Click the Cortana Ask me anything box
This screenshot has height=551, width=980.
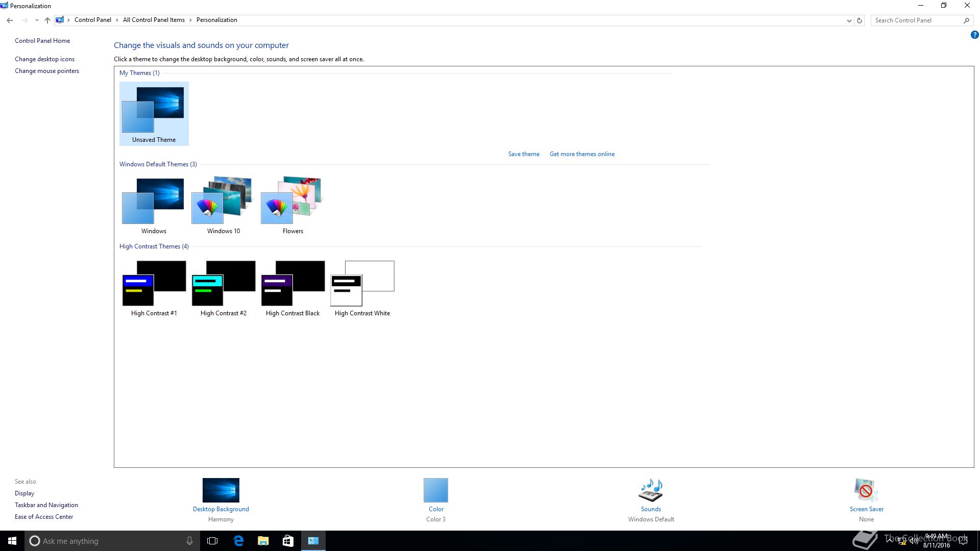pyautogui.click(x=112, y=541)
